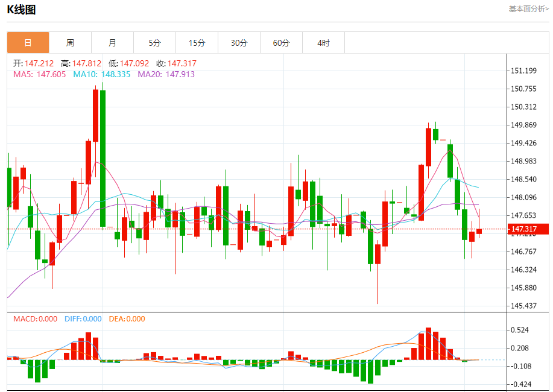Click the 151.199 price axis label
The image size is (553, 392).
(x=523, y=71)
